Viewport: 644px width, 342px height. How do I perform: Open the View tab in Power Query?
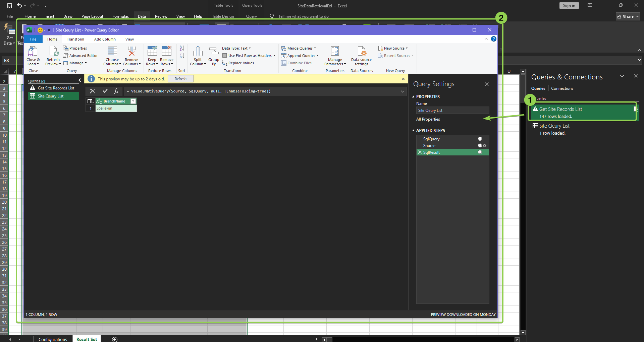(129, 39)
